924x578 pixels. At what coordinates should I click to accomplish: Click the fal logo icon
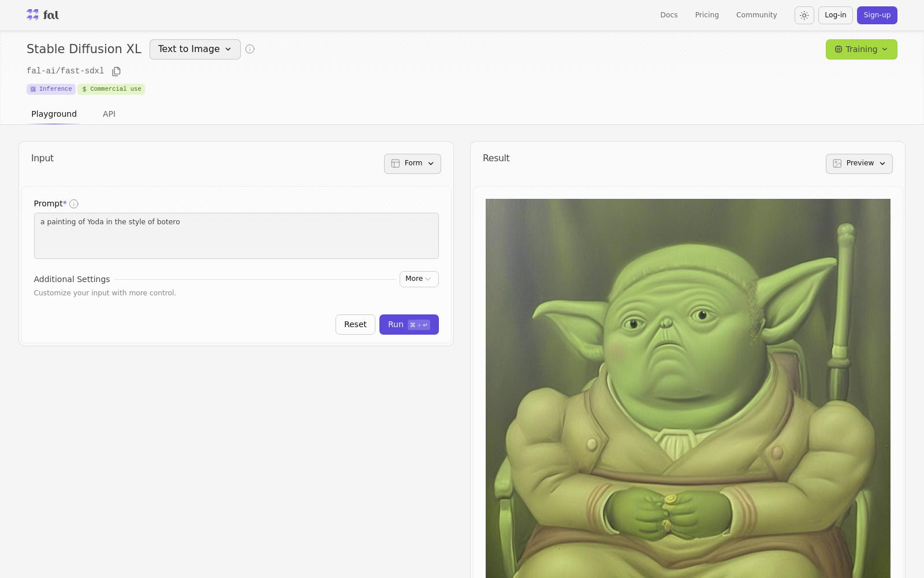43,15
